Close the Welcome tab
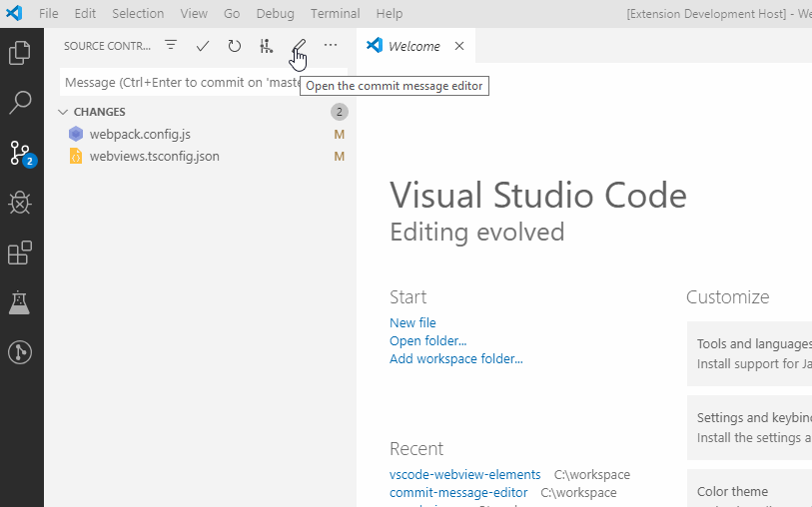812x507 pixels. pos(459,46)
